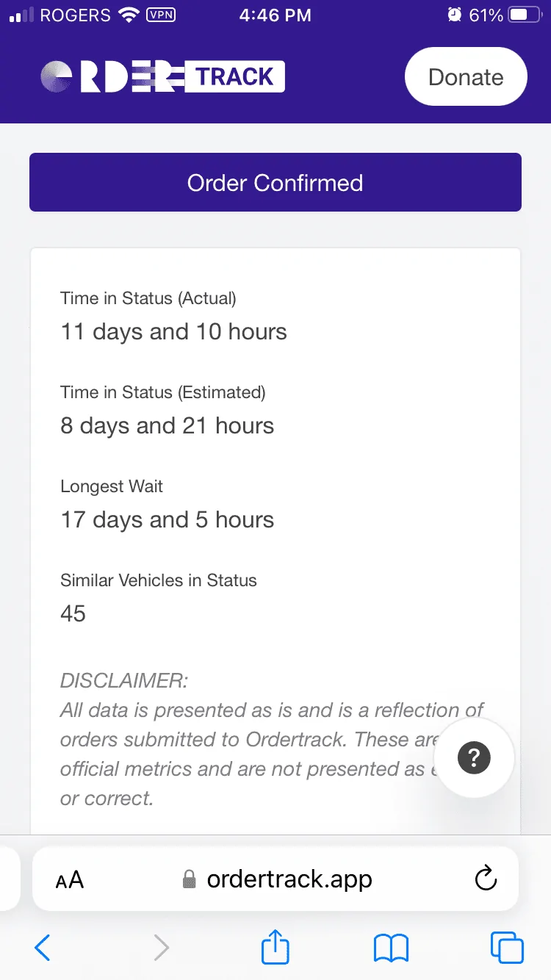The width and height of the screenshot is (551, 980).
Task: Open the question mark help bubble
Action: (474, 757)
